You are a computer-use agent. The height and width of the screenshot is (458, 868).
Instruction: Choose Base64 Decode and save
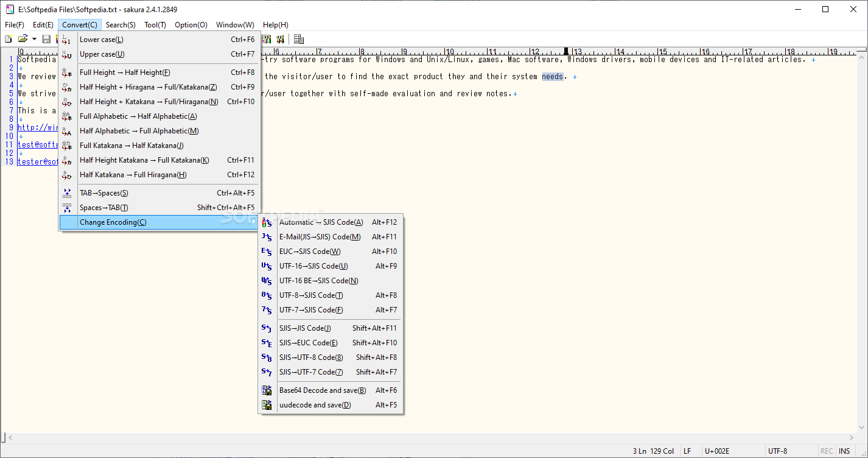coord(331,390)
